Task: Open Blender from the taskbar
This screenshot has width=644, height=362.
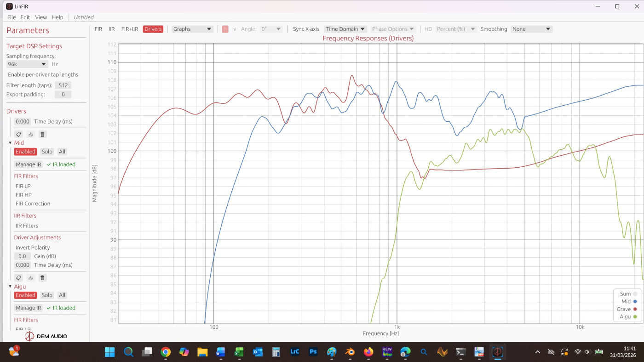Action: (350, 352)
